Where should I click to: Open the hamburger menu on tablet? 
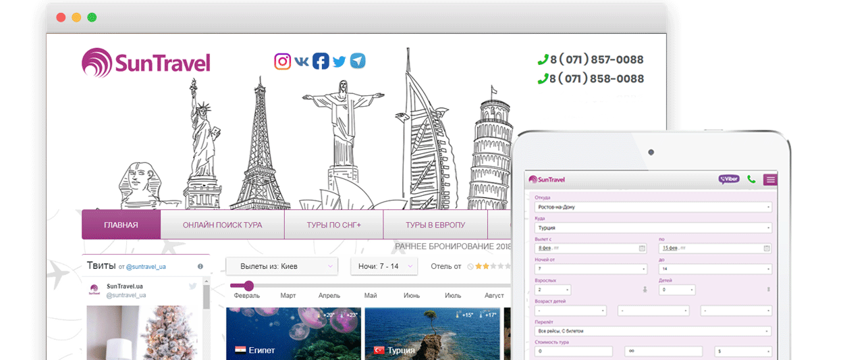[x=770, y=180]
